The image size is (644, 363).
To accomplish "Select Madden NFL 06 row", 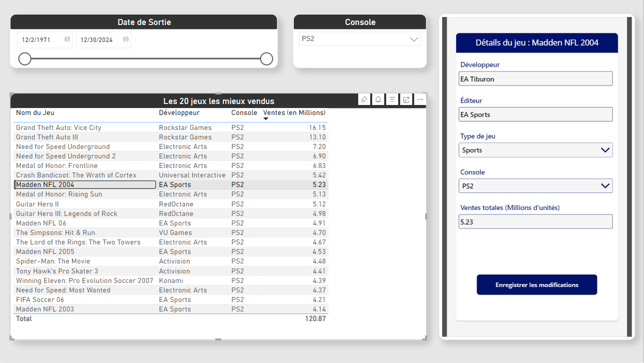I will (170, 223).
